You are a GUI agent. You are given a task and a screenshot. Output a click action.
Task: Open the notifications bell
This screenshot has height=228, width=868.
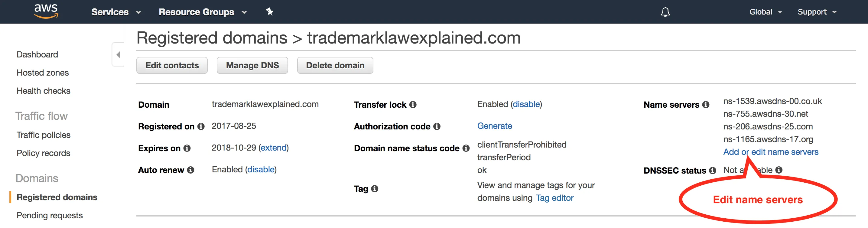(665, 12)
